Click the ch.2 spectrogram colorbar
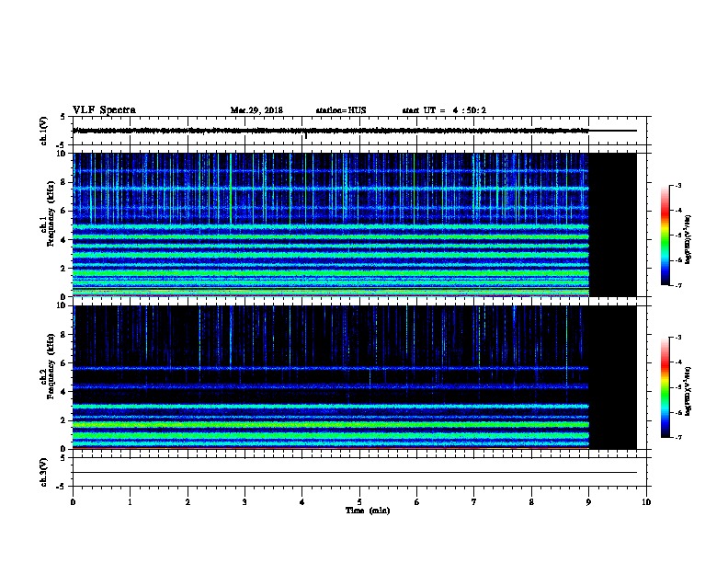728x563 pixels. [665, 387]
